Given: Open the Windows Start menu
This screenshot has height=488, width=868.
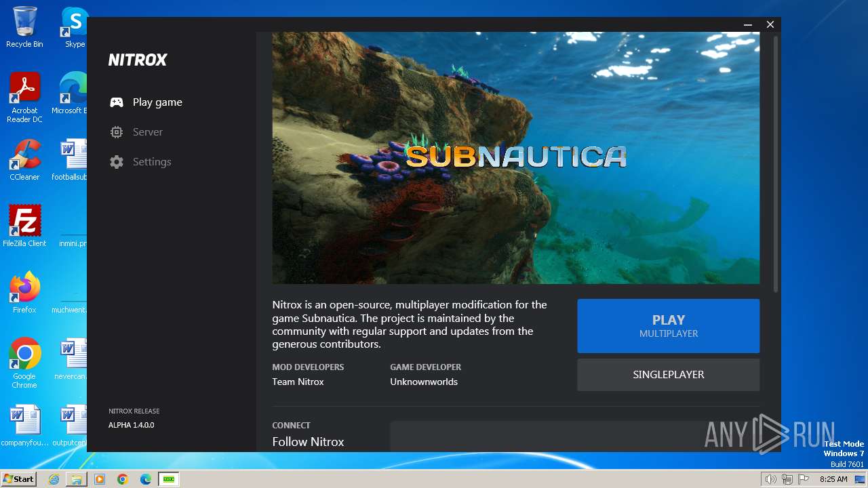Looking at the screenshot, I should tap(18, 479).
